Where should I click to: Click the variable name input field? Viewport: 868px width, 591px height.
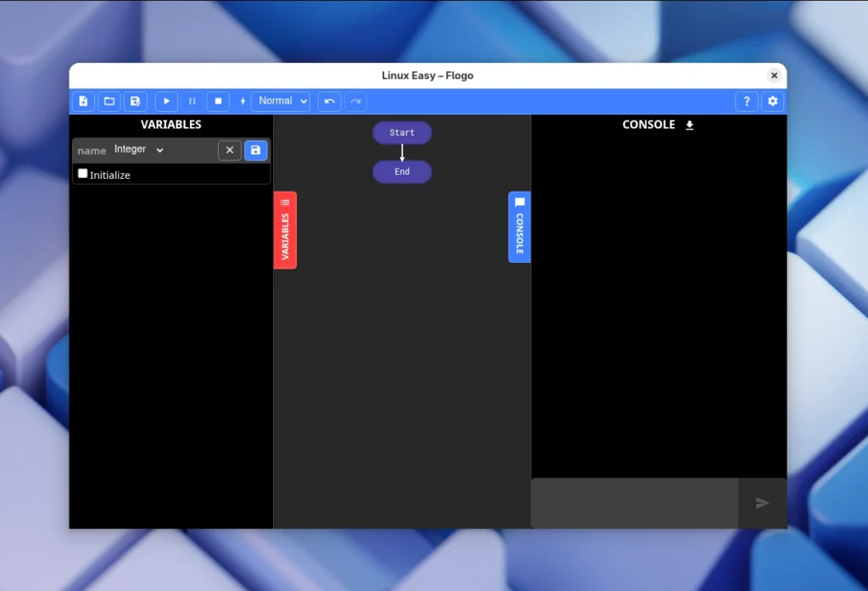coord(92,150)
